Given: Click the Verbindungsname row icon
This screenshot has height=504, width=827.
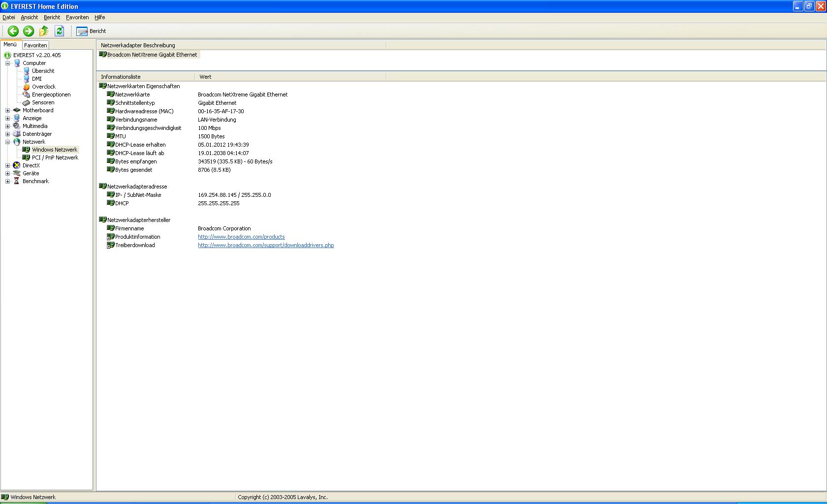Looking at the screenshot, I should (x=110, y=119).
